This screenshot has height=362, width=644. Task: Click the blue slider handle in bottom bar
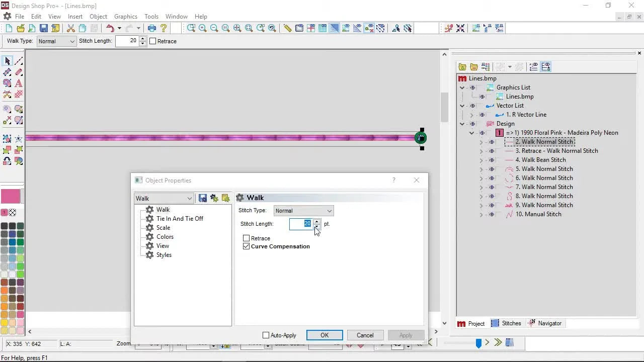(478, 343)
